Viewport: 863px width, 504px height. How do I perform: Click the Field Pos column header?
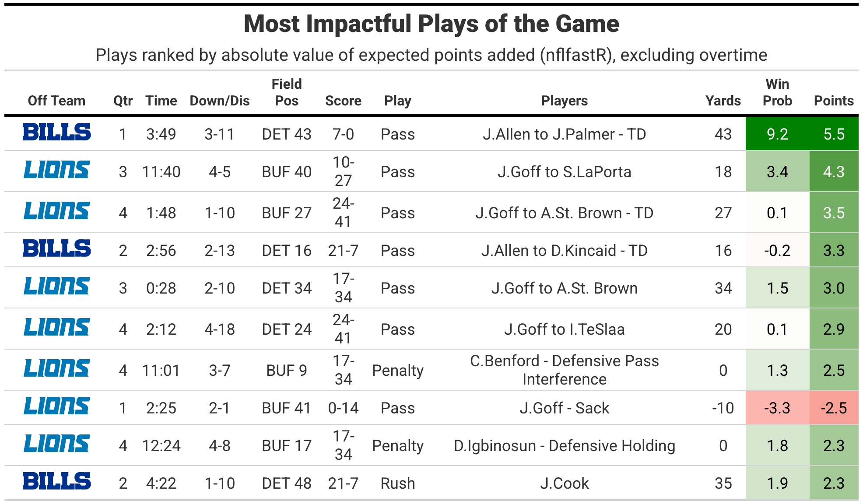tap(287, 92)
